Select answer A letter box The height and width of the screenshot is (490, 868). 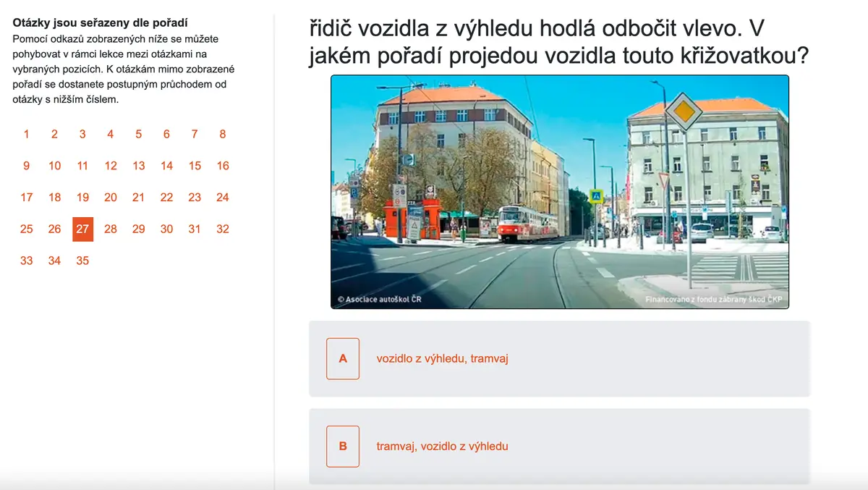[343, 358]
